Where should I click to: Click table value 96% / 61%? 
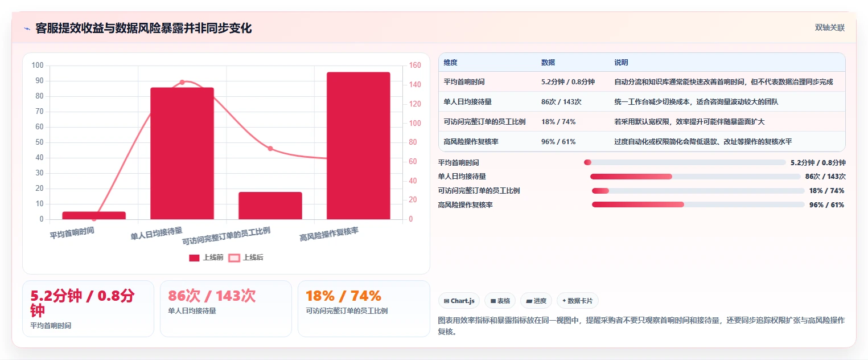click(x=558, y=142)
